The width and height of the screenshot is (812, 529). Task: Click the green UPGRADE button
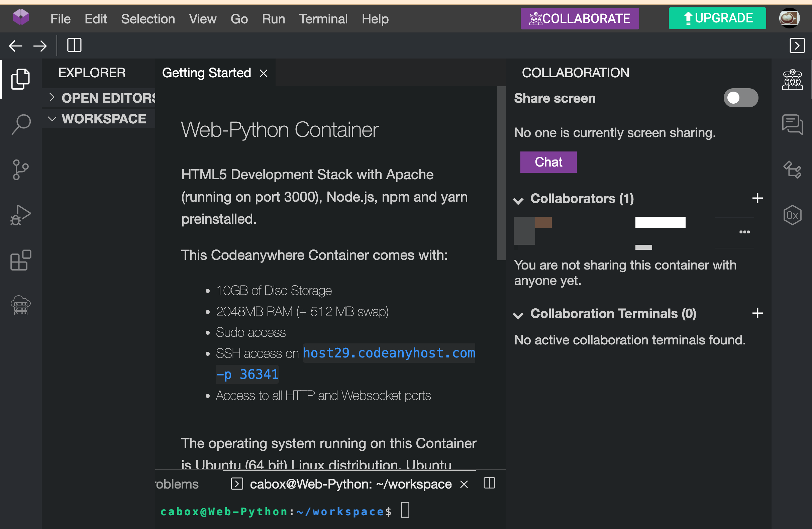(717, 18)
